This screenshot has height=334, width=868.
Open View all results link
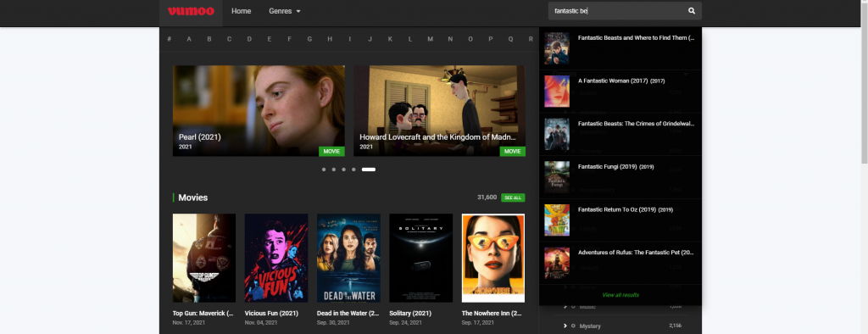pyautogui.click(x=620, y=295)
